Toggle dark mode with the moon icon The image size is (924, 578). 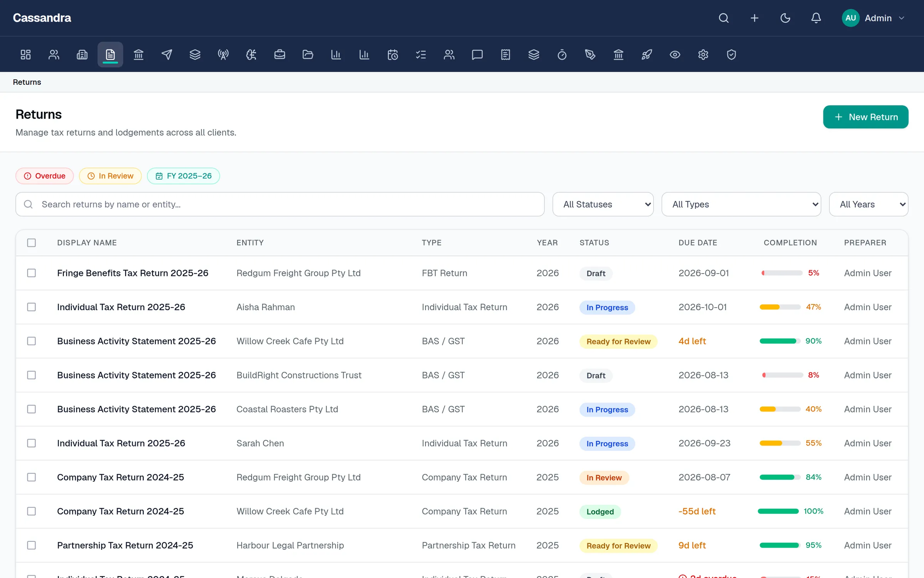click(785, 18)
